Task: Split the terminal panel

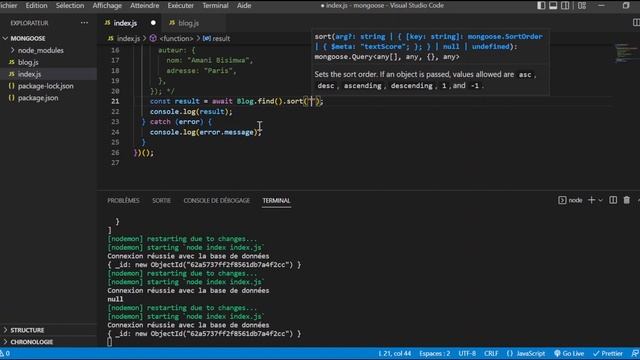Action: [x=613, y=200]
